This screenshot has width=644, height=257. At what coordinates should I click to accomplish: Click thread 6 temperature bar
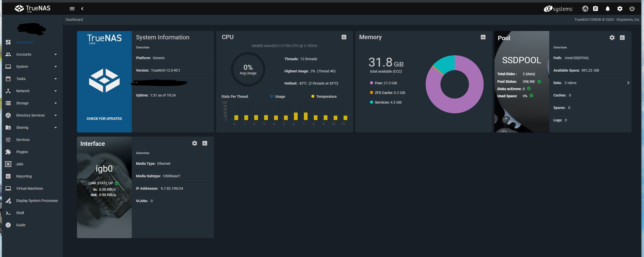(x=296, y=116)
